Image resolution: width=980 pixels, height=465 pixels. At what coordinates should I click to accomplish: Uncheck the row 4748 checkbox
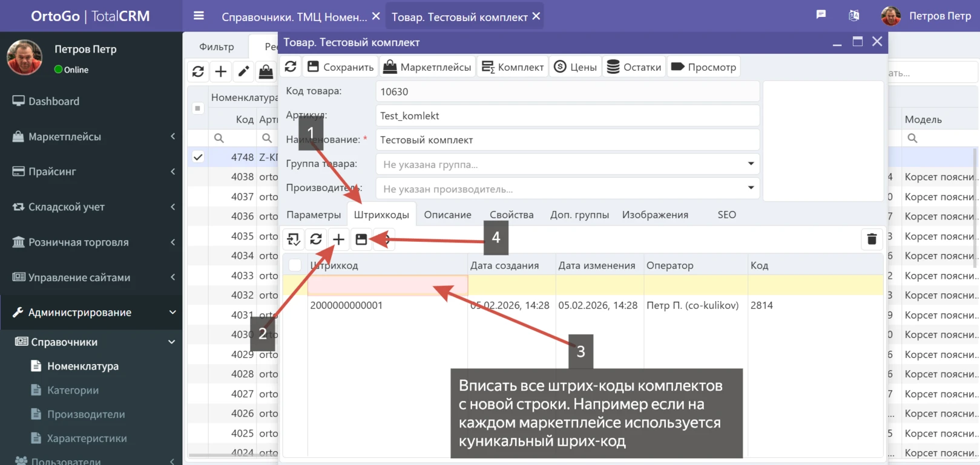[198, 157]
